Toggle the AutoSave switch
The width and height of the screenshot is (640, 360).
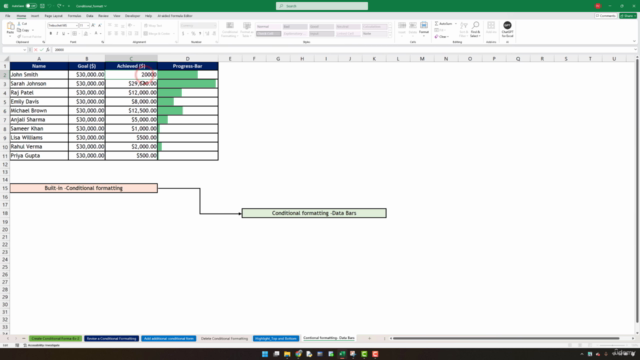31,6
